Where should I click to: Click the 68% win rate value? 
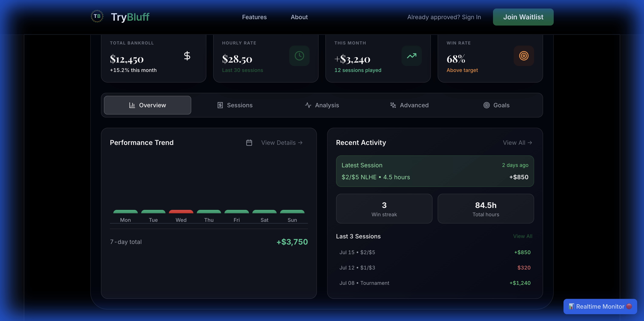click(x=456, y=59)
